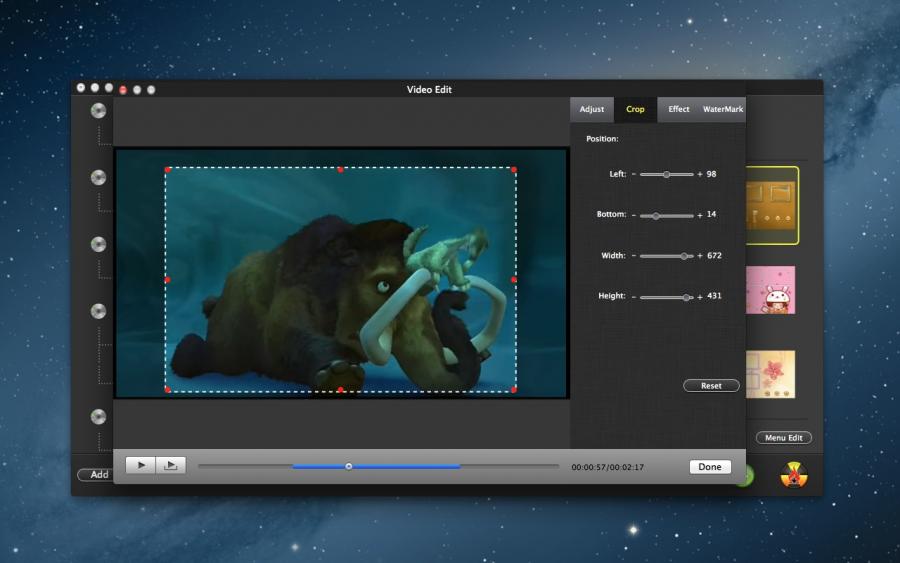Increase Width value with plus sign
The image size is (900, 563).
pos(700,255)
